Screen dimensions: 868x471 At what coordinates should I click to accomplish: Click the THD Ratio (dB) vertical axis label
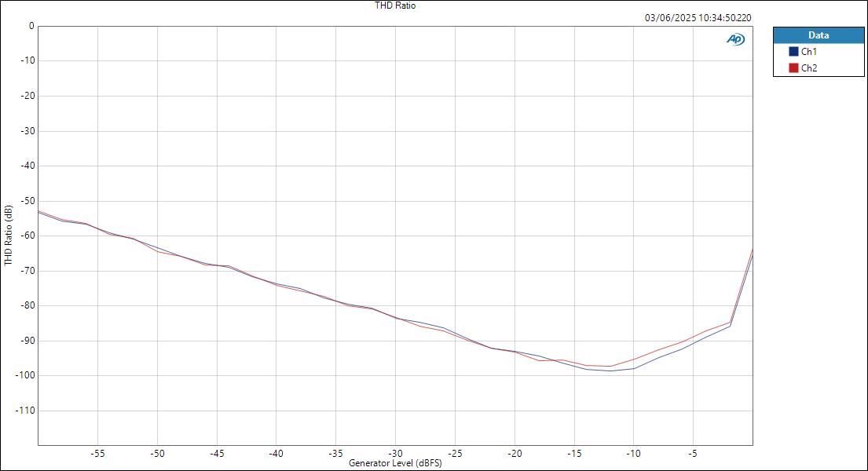click(6, 233)
